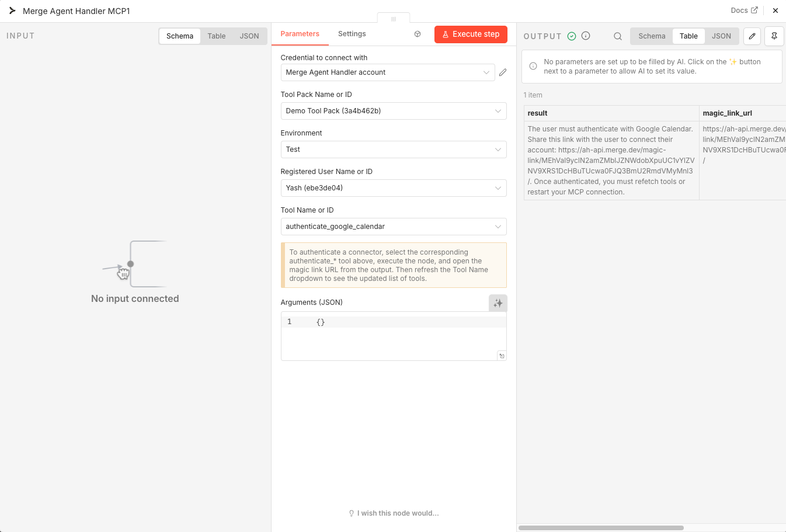This screenshot has height=532, width=786.
Task: Switch output view to Schema
Action: click(652, 36)
